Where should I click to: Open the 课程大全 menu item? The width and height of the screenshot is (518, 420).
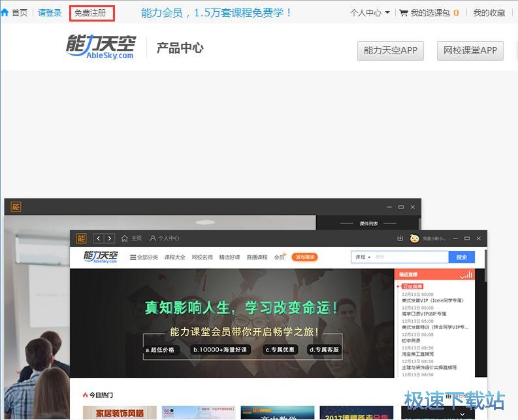(175, 257)
